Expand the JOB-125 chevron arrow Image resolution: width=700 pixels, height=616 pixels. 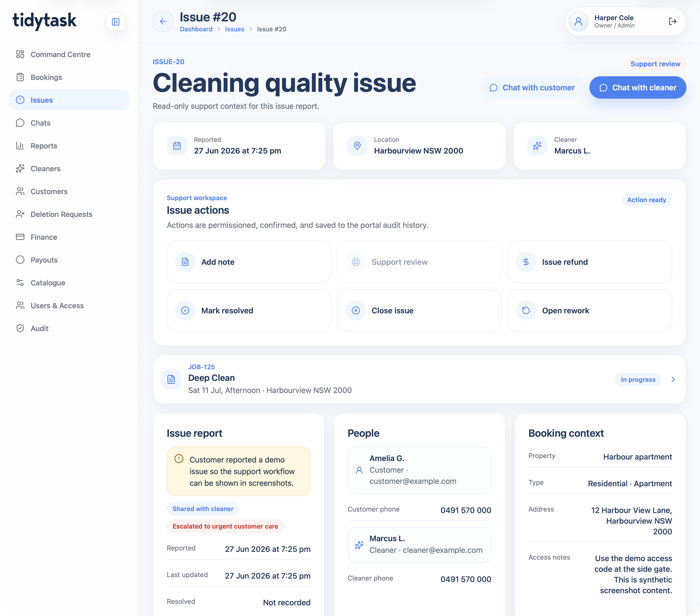click(x=673, y=379)
